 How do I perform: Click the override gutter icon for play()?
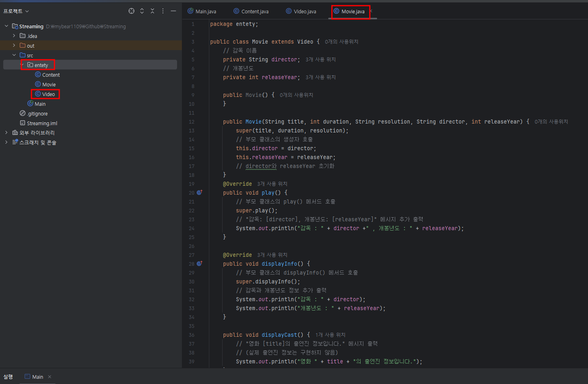pos(199,193)
